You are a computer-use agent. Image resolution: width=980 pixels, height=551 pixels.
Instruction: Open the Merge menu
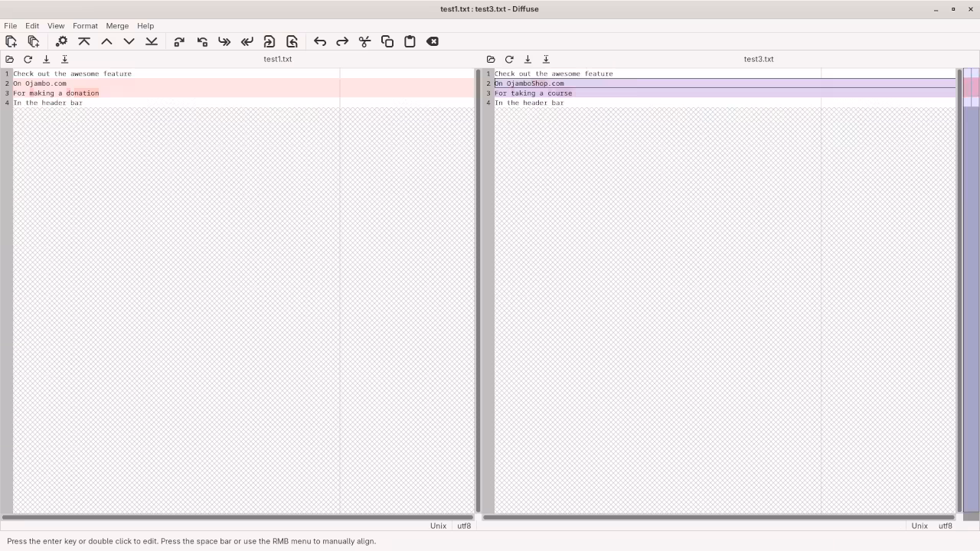[117, 26]
